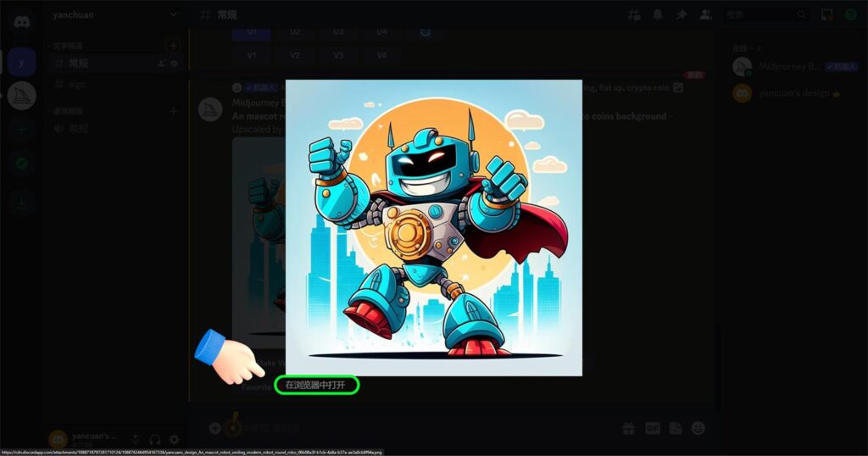The width and height of the screenshot is (868, 456).
Task: Open notification settings bell icon
Action: click(657, 14)
